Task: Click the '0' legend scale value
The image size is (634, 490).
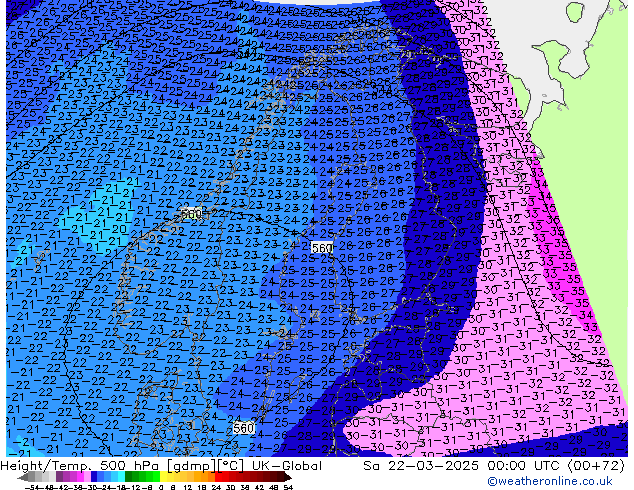Action: [x=161, y=488]
